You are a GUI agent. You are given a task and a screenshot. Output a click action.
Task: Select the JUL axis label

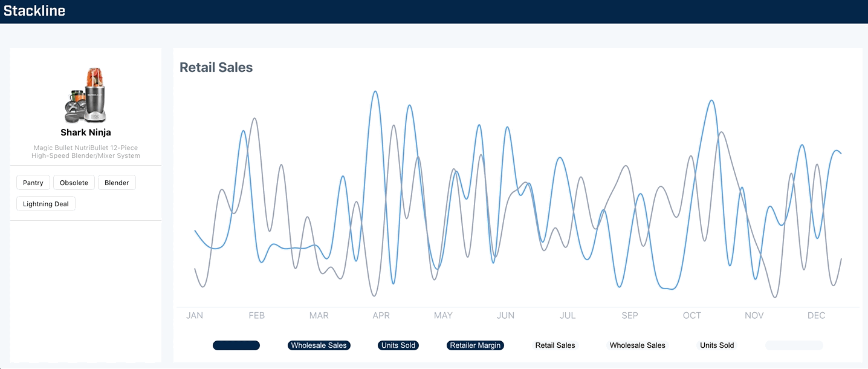click(x=568, y=316)
